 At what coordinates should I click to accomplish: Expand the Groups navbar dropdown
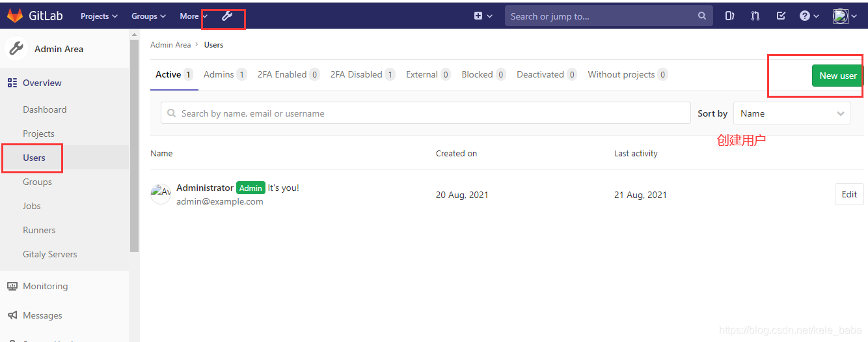148,16
